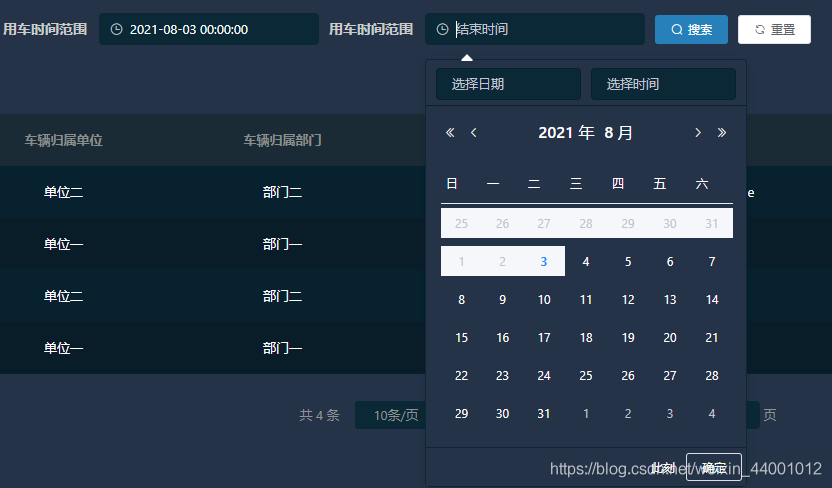Click the 2021 年 year header
The width and height of the screenshot is (832, 488).
coord(566,133)
